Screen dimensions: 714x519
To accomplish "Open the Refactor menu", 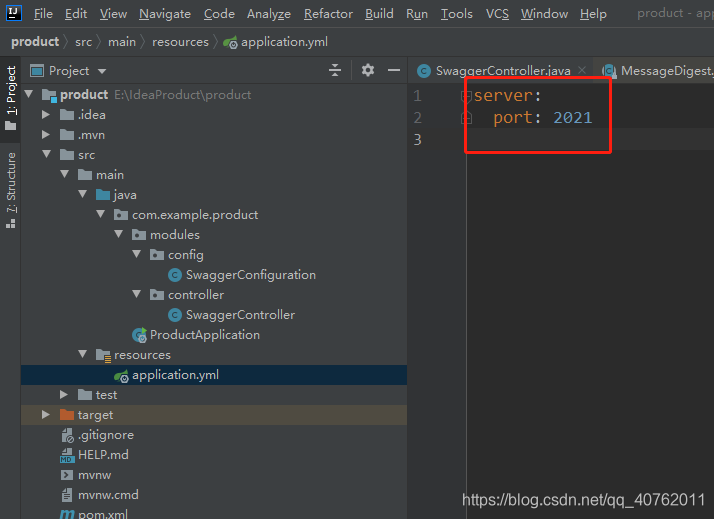I will [x=328, y=14].
